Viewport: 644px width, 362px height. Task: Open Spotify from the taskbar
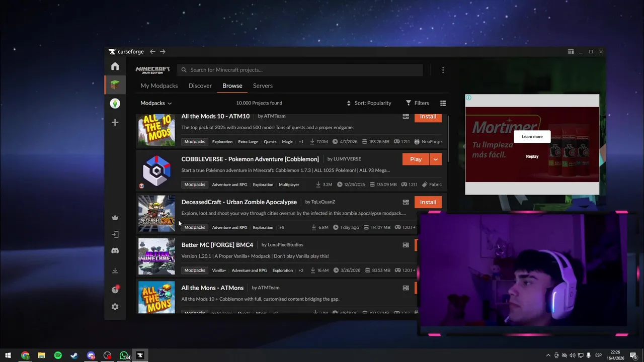(58, 355)
